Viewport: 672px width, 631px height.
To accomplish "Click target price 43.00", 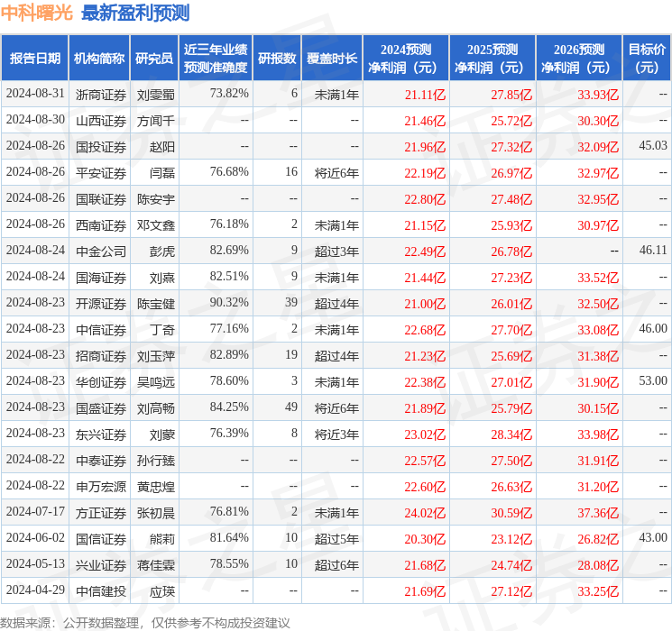I will coord(653,537).
